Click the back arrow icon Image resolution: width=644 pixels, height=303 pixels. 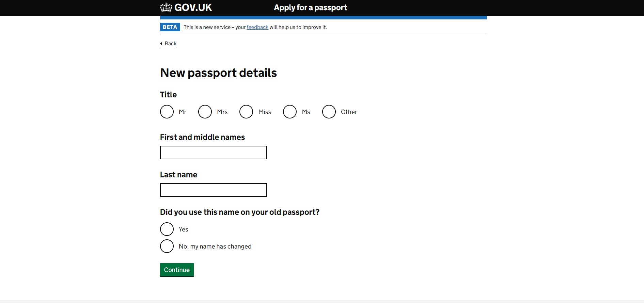click(x=161, y=44)
